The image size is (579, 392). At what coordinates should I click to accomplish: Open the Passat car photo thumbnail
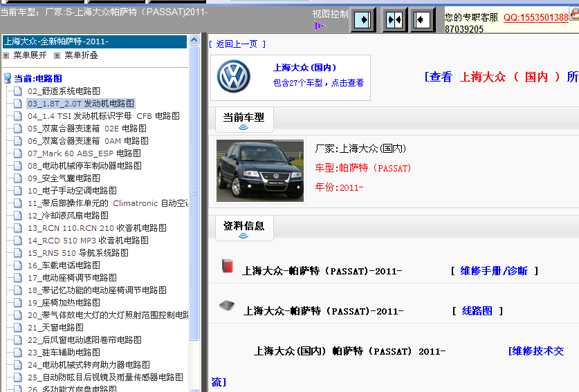coord(260,171)
